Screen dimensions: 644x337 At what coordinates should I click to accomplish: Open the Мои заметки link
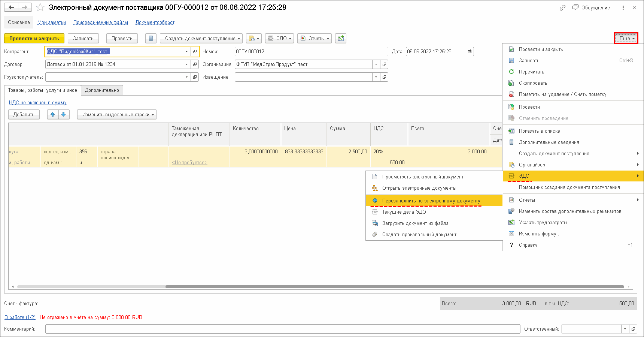(52, 22)
